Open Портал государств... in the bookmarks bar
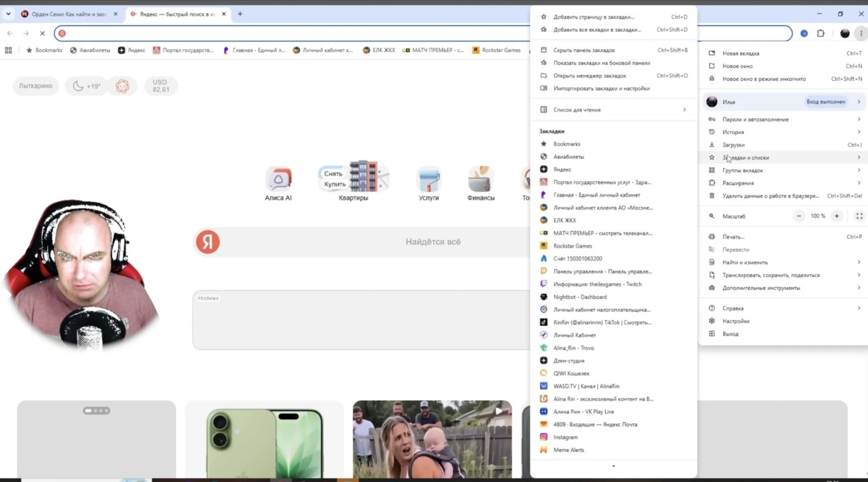This screenshot has height=482, width=868. tap(183, 50)
